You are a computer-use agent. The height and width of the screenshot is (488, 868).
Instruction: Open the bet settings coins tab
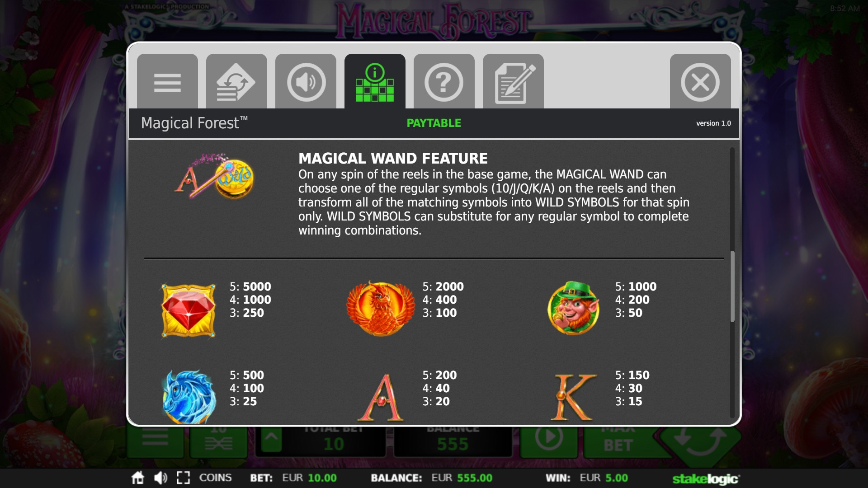tap(236, 81)
